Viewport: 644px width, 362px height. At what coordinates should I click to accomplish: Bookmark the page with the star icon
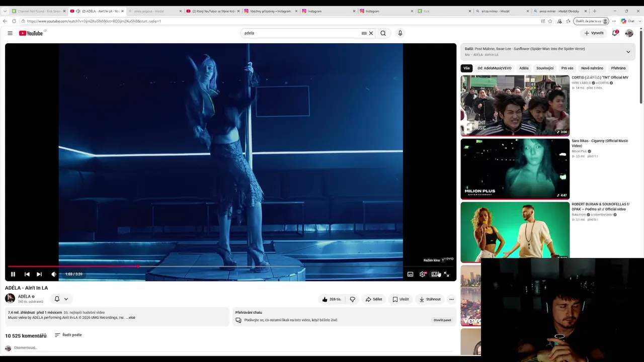[550, 21]
